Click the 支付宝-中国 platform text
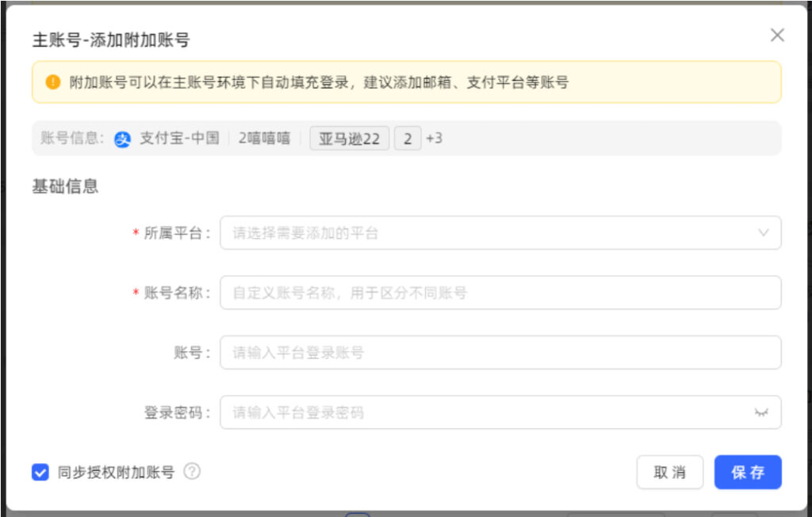812x517 pixels. [179, 138]
